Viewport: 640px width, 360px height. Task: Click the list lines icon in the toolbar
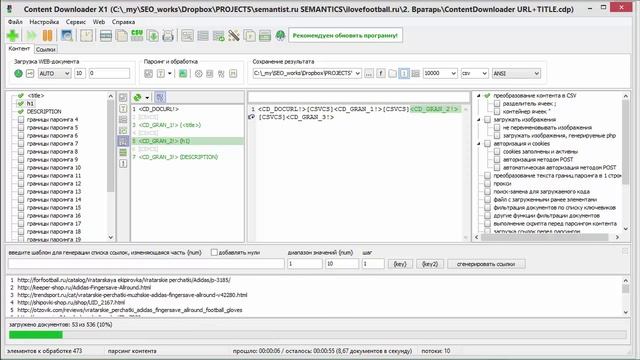[203, 36]
